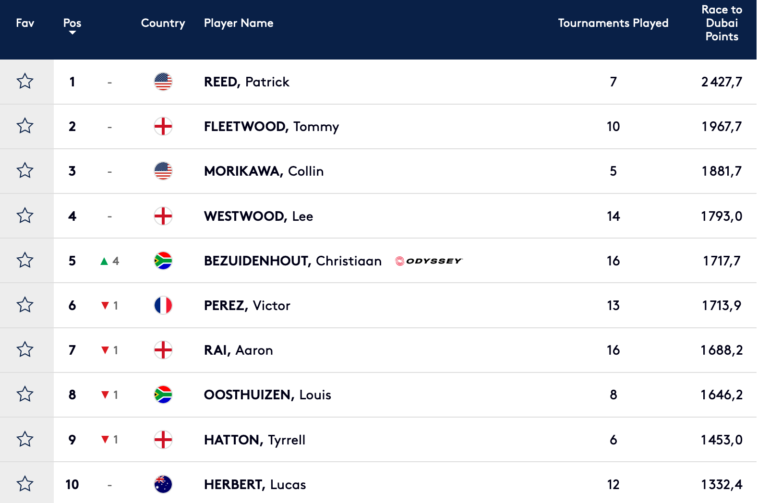770x503 pixels.
Task: Click the Odyssey sponsor logo
Action: point(429,261)
